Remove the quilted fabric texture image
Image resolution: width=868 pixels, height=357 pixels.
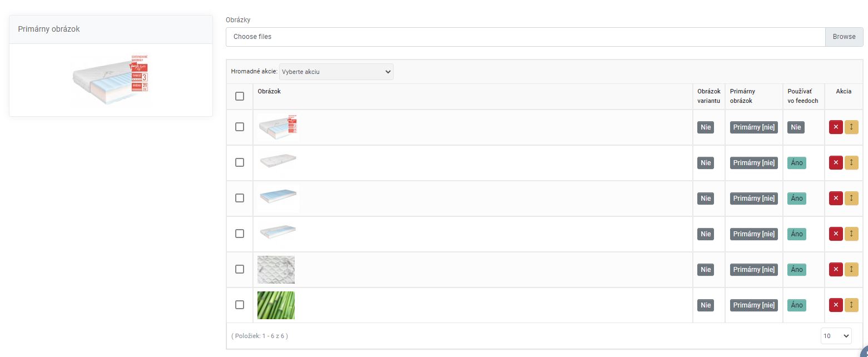[836, 270]
